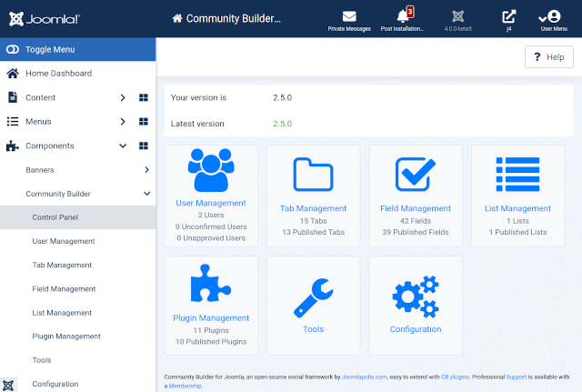Screen dimensions: 582x392
Task: Open the List Management card link
Action: (x=517, y=208)
